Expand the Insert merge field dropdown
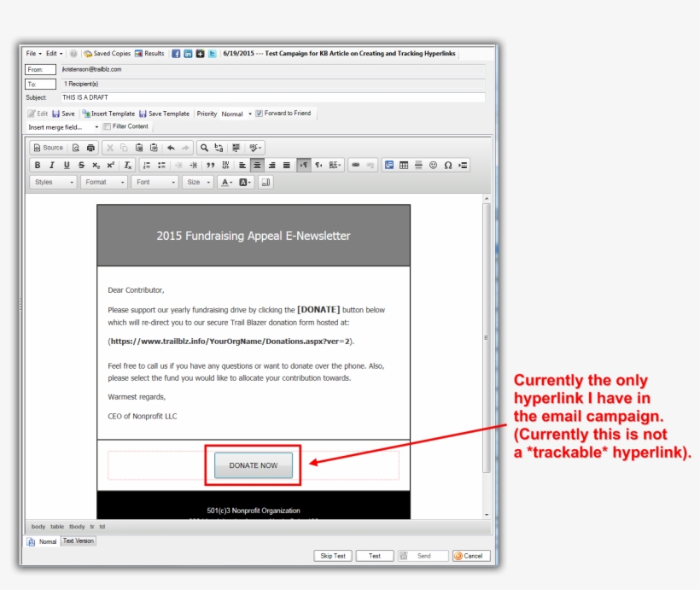This screenshot has height=590, width=700. pos(96,127)
